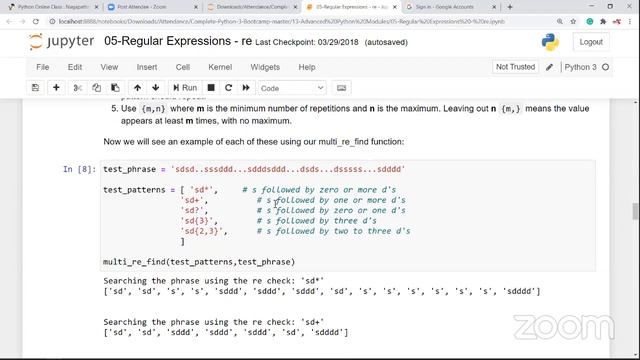Click the Python 3 kernel indicator circle
The image size is (640, 360).
[x=605, y=67]
